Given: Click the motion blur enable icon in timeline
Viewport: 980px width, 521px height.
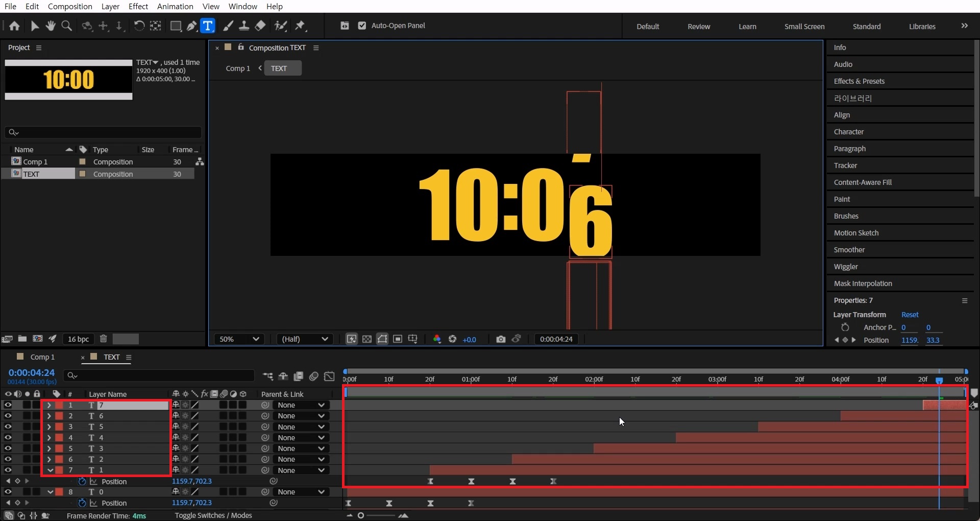Looking at the screenshot, I should click(x=314, y=376).
